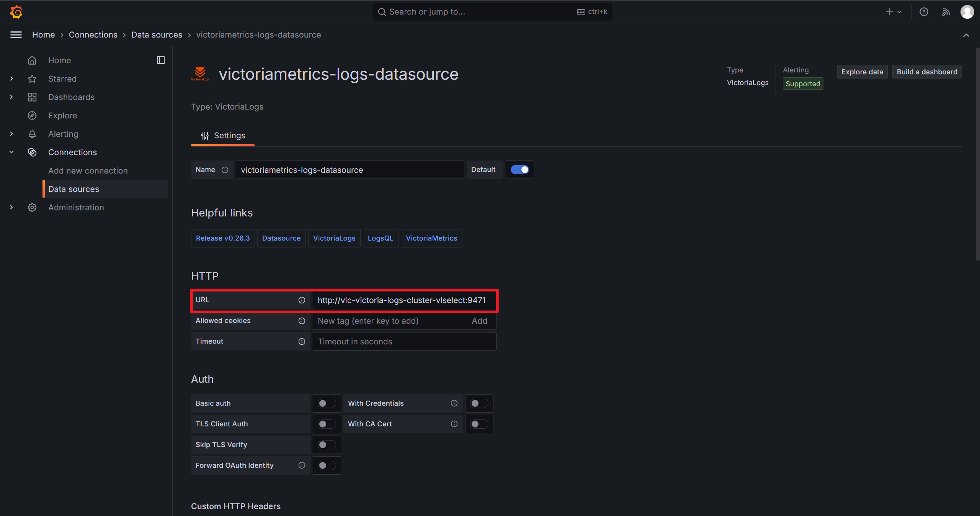Enable the Forward OAuth Identity switch
This screenshot has width=980, height=516.
pos(327,465)
